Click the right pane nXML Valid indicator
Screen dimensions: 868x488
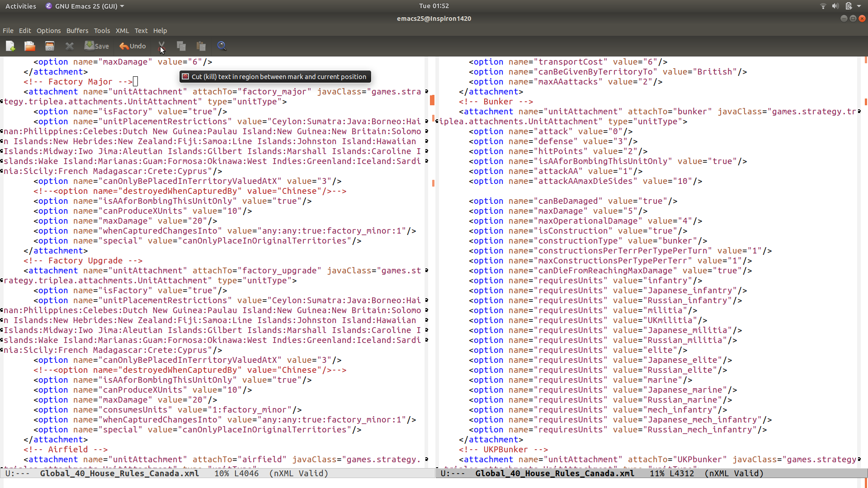734,473
